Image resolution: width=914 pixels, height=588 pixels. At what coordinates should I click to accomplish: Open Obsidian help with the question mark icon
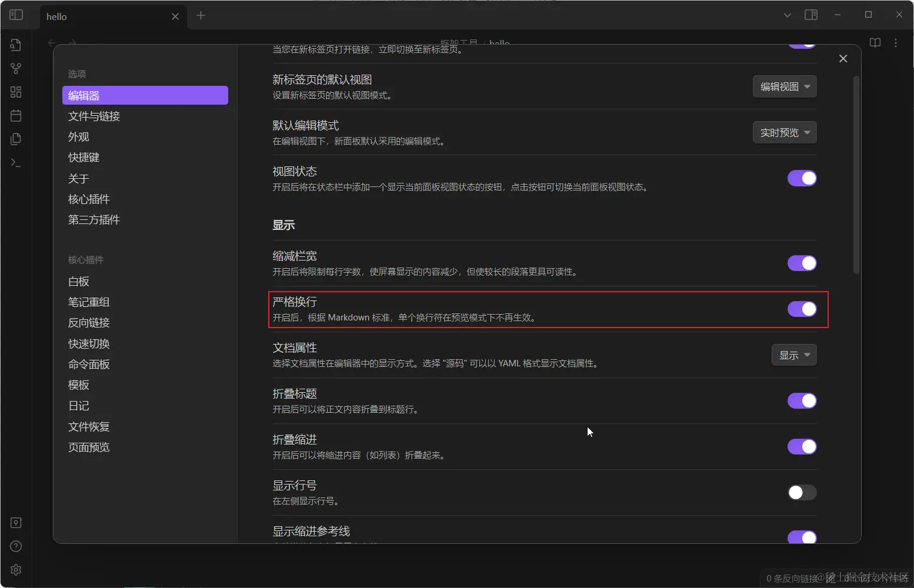tap(16, 546)
